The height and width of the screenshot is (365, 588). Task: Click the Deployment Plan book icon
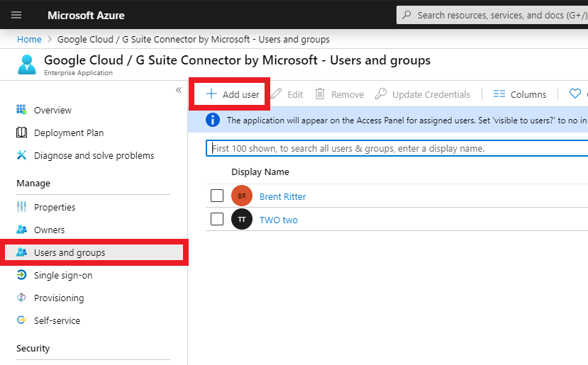(21, 133)
